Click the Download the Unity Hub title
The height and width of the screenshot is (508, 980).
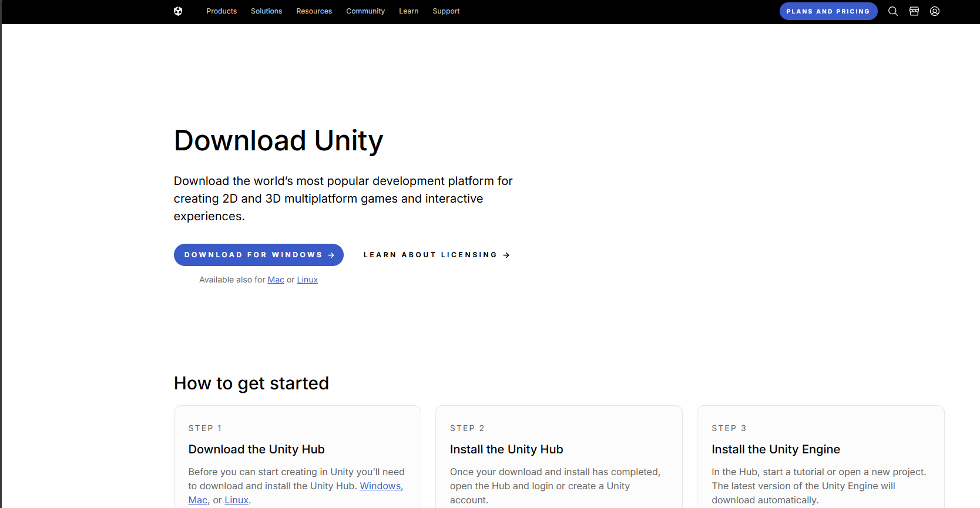pos(257,449)
